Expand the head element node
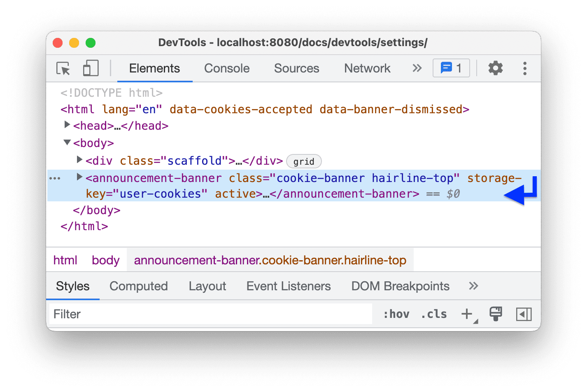Image resolution: width=587 pixels, height=392 pixels. tap(67, 125)
